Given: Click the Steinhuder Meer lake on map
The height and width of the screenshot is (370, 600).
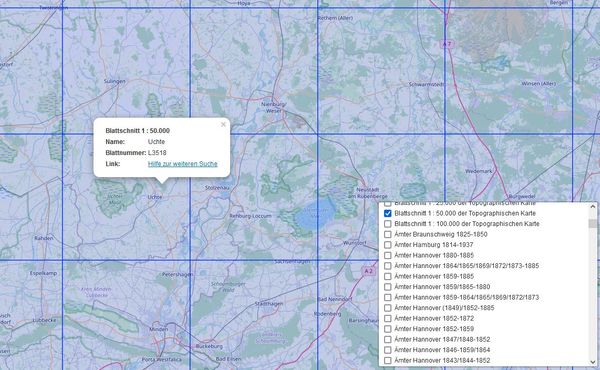Looking at the screenshot, I should 314,212.
